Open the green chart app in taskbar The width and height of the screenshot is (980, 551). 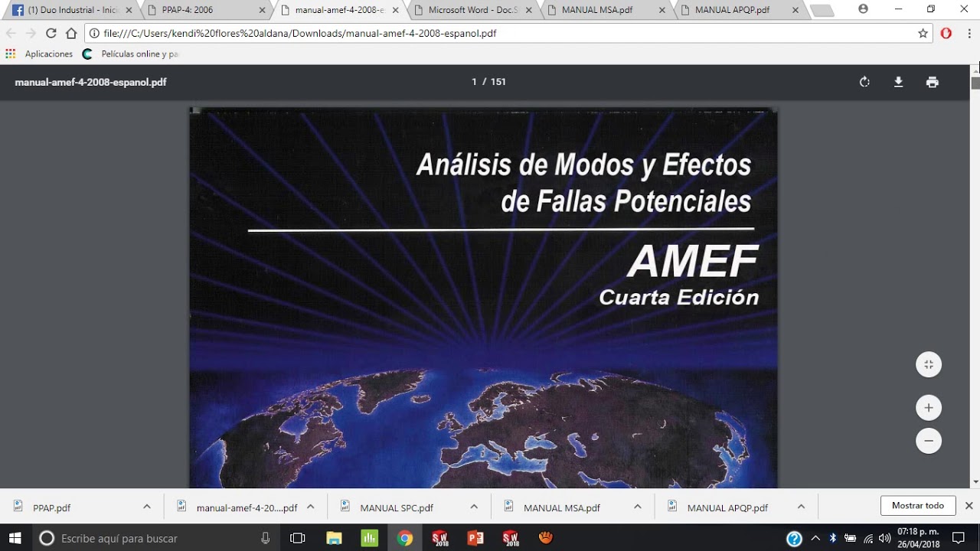click(x=369, y=538)
